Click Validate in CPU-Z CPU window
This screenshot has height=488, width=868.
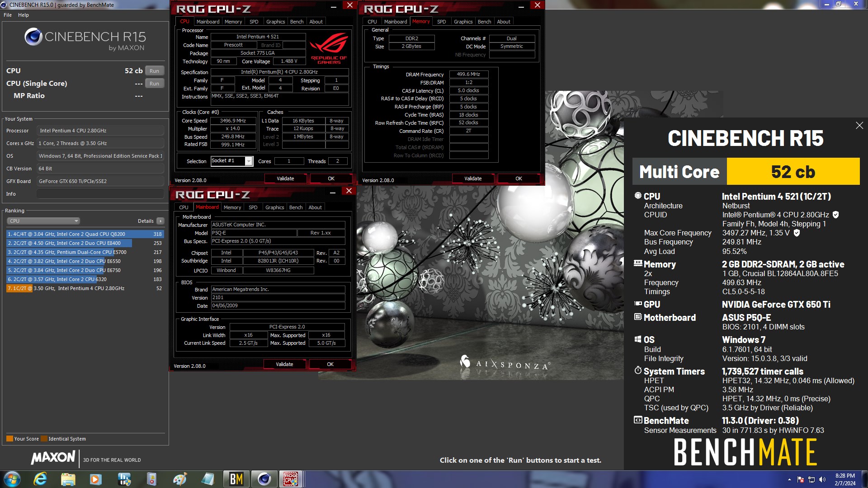click(x=285, y=178)
